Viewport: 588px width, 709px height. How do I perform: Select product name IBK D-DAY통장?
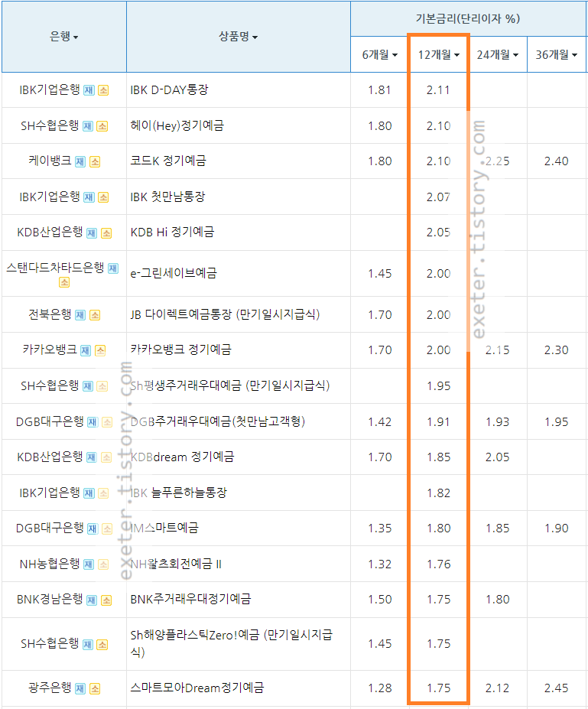click(170, 89)
